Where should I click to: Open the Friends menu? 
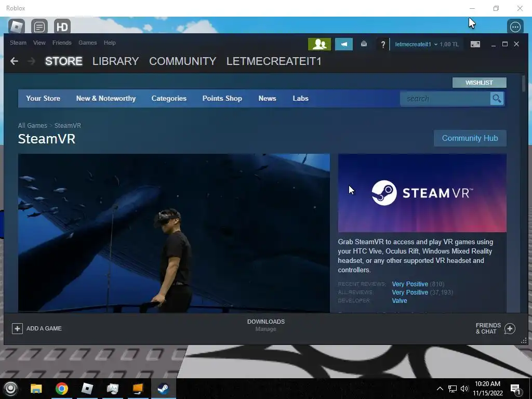(62, 43)
